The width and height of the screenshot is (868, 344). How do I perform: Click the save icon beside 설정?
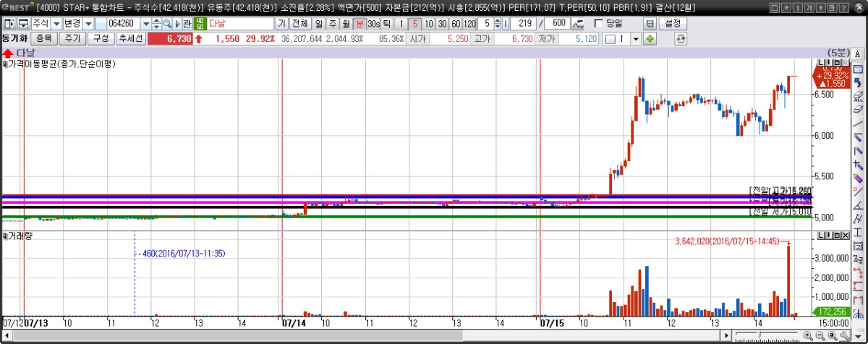click(x=650, y=23)
